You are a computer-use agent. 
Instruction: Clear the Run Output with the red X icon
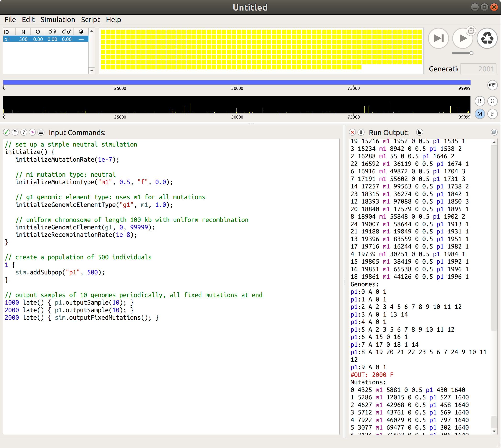click(352, 132)
